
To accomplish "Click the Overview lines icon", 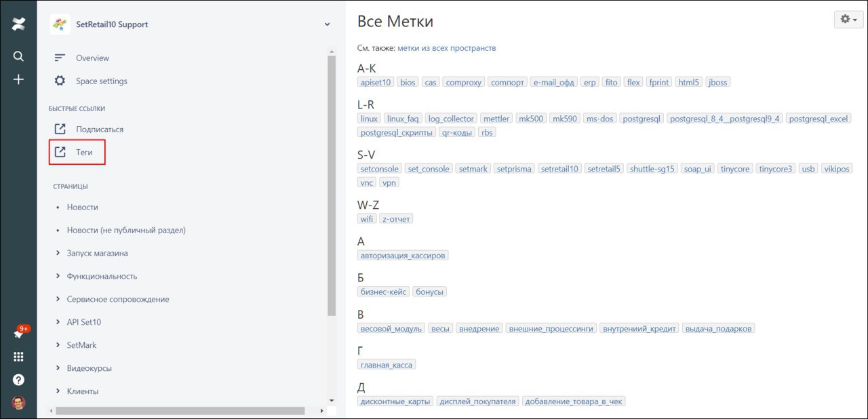I will point(60,58).
